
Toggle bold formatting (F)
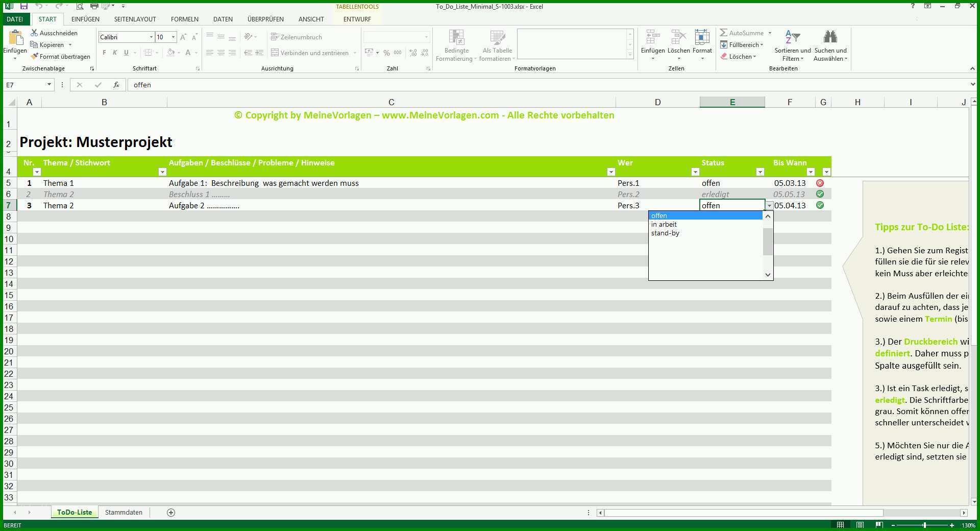104,53
